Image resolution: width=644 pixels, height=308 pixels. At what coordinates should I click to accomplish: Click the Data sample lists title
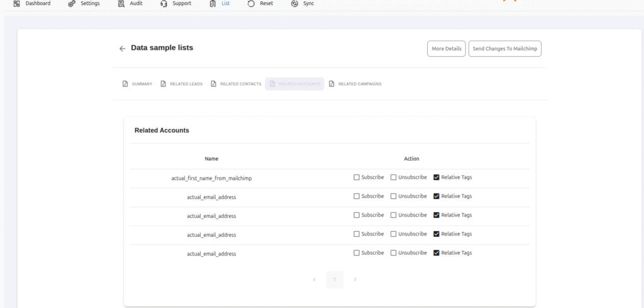pyautogui.click(x=162, y=48)
